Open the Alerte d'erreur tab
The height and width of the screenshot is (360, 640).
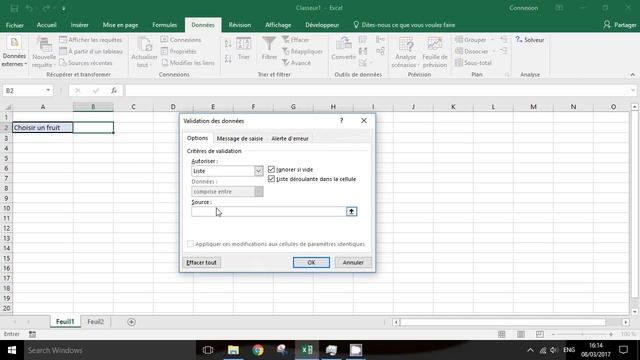pos(290,138)
